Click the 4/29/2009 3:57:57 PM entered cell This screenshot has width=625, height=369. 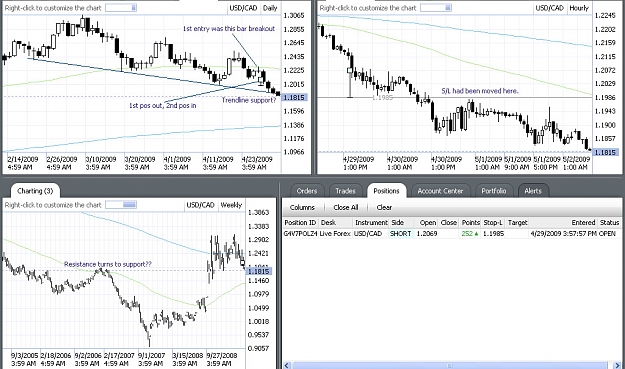pos(563,234)
